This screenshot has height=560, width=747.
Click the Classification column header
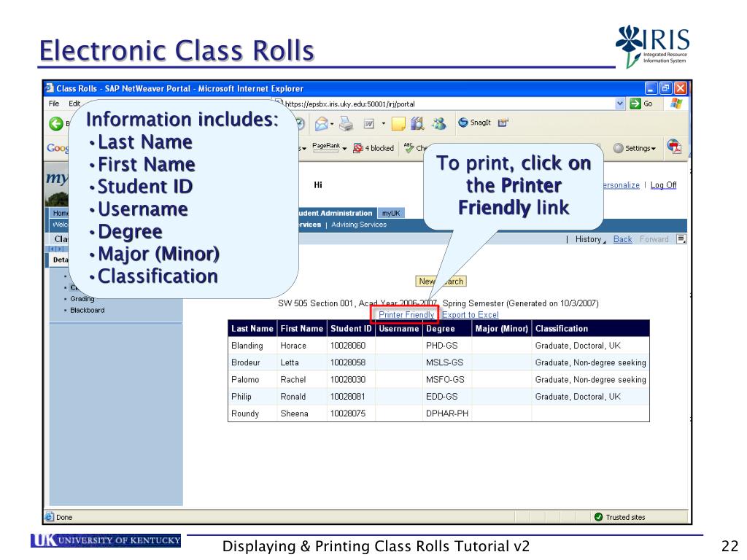click(x=591, y=329)
